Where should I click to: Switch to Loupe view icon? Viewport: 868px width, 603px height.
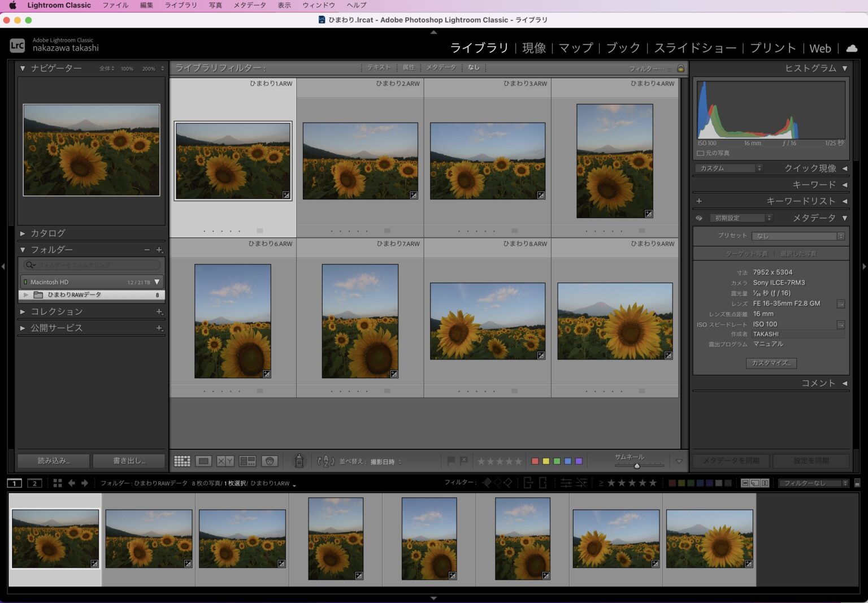[x=203, y=461]
